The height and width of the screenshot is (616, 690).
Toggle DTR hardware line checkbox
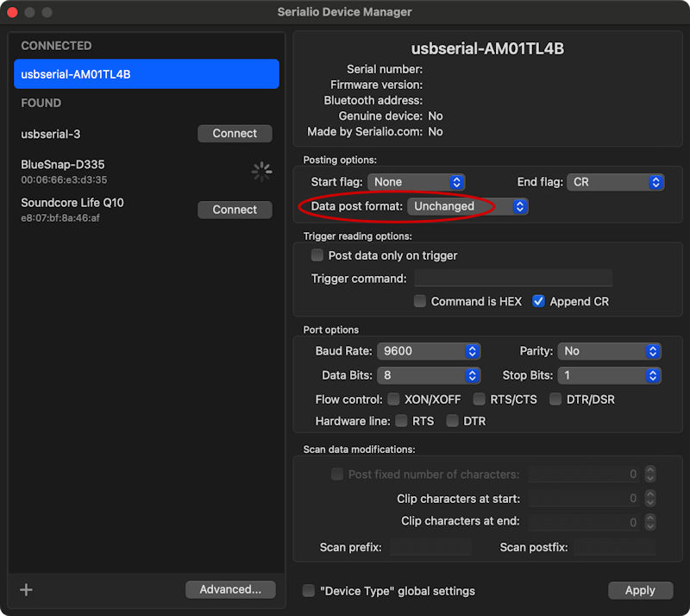coord(452,420)
